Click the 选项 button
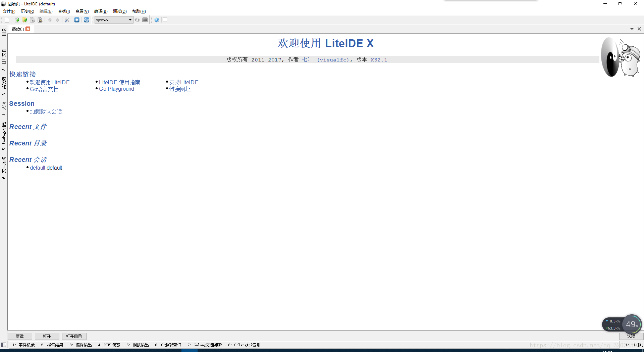 tap(631, 336)
